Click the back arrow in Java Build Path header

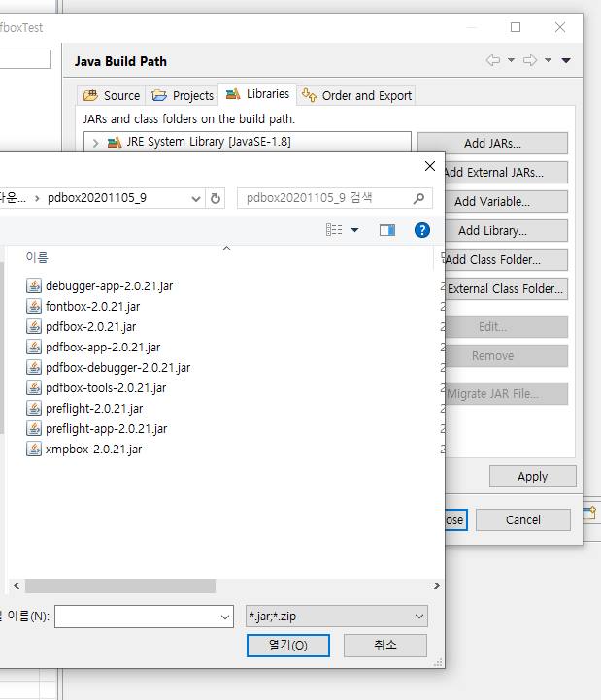point(493,60)
